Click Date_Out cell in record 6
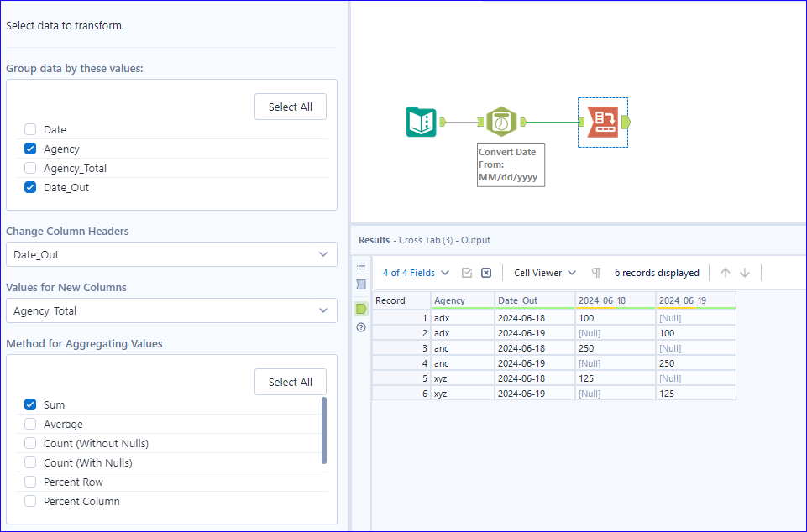 pos(535,394)
